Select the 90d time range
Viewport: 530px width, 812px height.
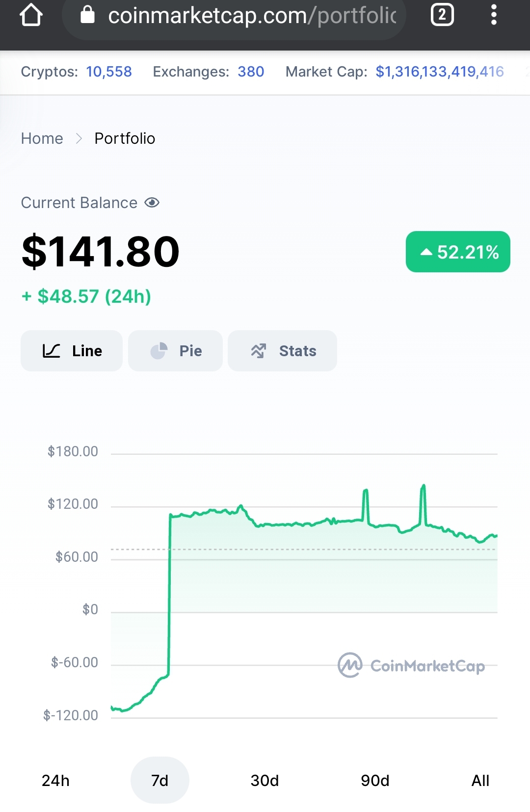click(x=375, y=780)
